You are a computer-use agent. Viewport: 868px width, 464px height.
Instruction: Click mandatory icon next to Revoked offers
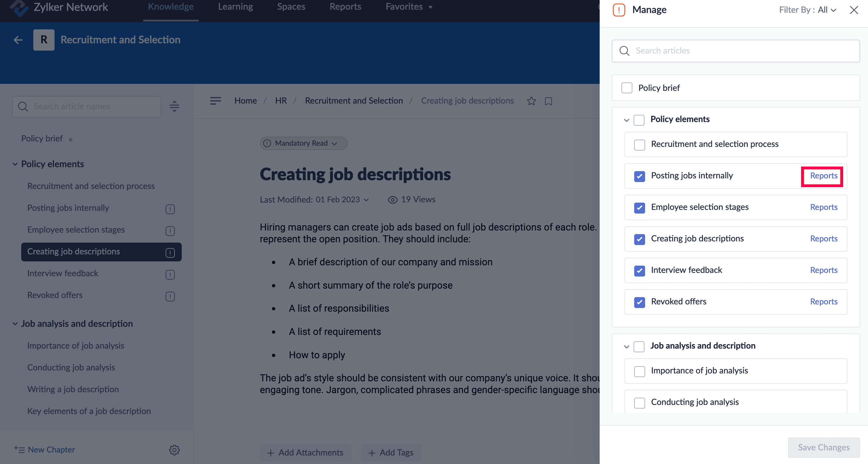pos(170,297)
